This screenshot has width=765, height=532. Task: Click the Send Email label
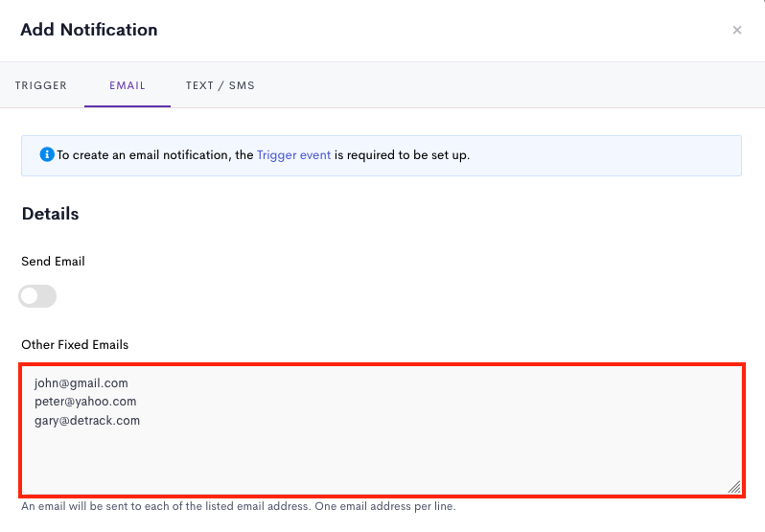[x=53, y=262]
